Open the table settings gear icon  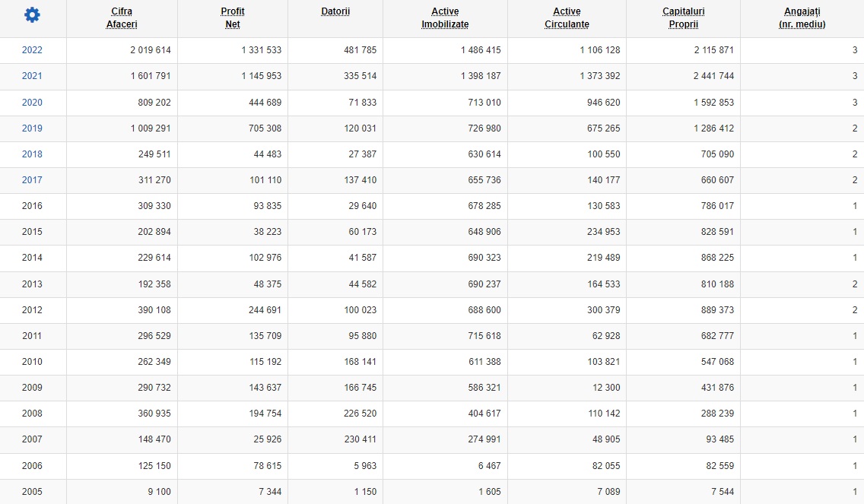(33, 15)
